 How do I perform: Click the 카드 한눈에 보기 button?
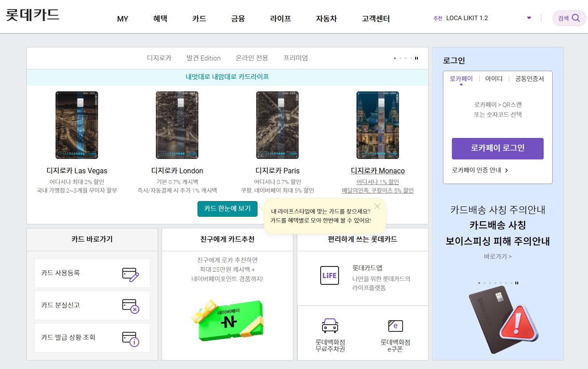227,209
